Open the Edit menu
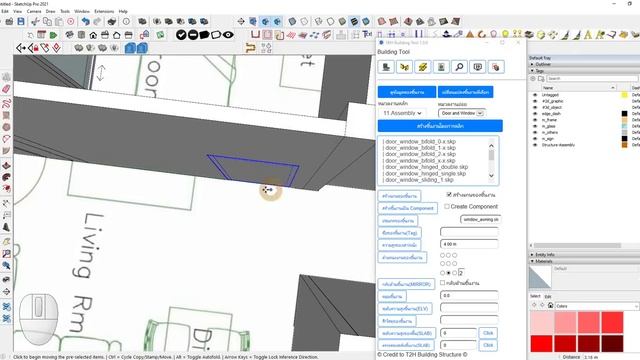Screen dimensions: 640x360 click(x=5, y=11)
